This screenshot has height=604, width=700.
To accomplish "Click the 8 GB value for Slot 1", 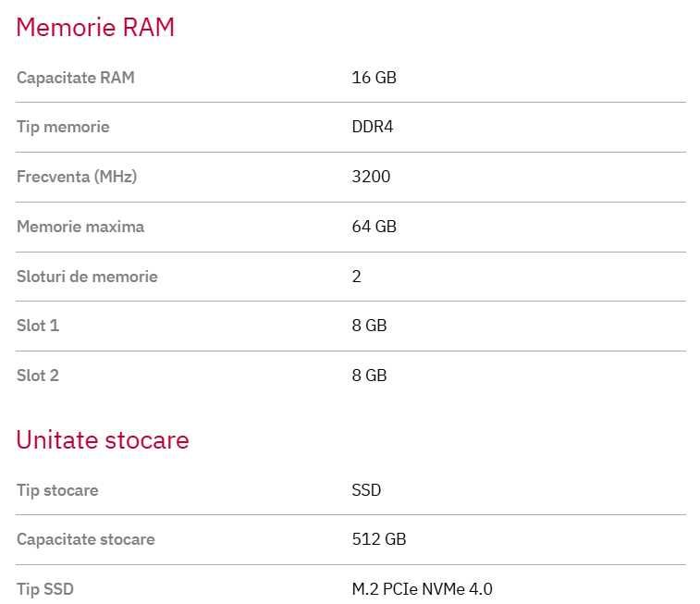I will tap(369, 326).
